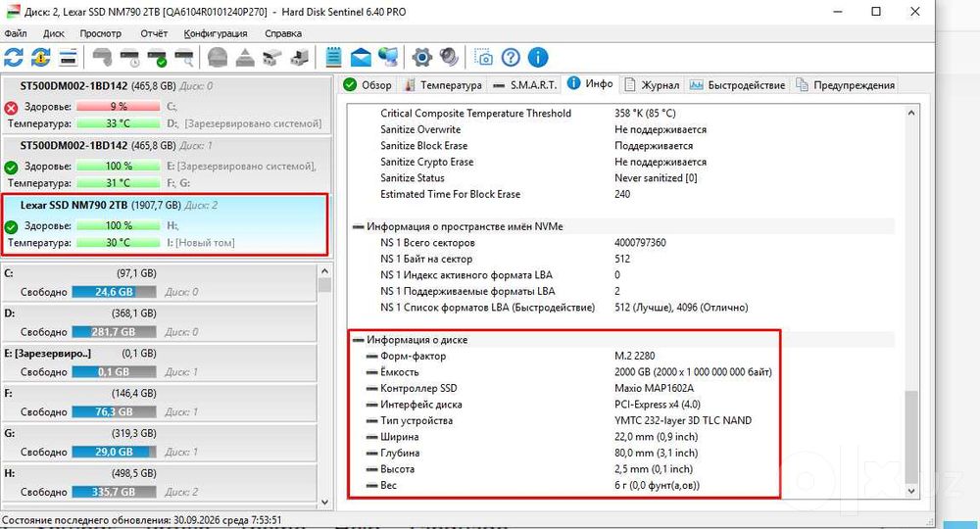This screenshot has width=980, height=529.
Task: Select partition D: (368,1 GB)
Action: click(160, 322)
